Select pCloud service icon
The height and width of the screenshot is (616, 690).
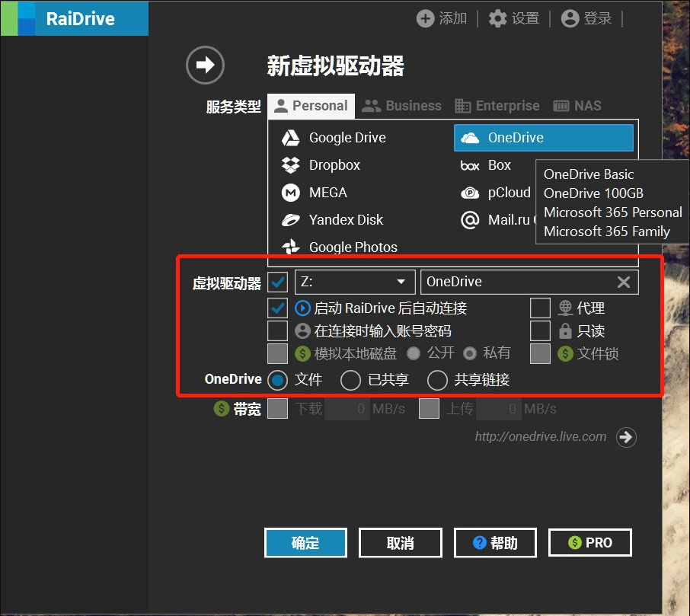470,193
